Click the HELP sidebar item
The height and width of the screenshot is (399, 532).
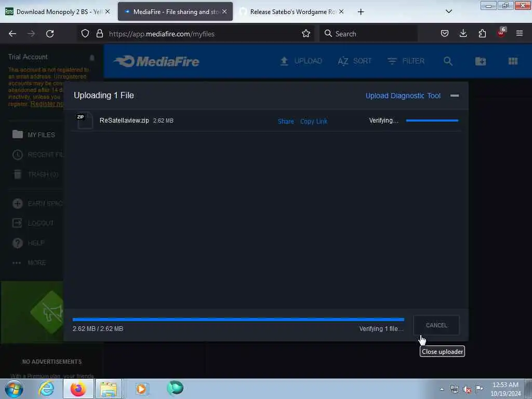[29, 243]
